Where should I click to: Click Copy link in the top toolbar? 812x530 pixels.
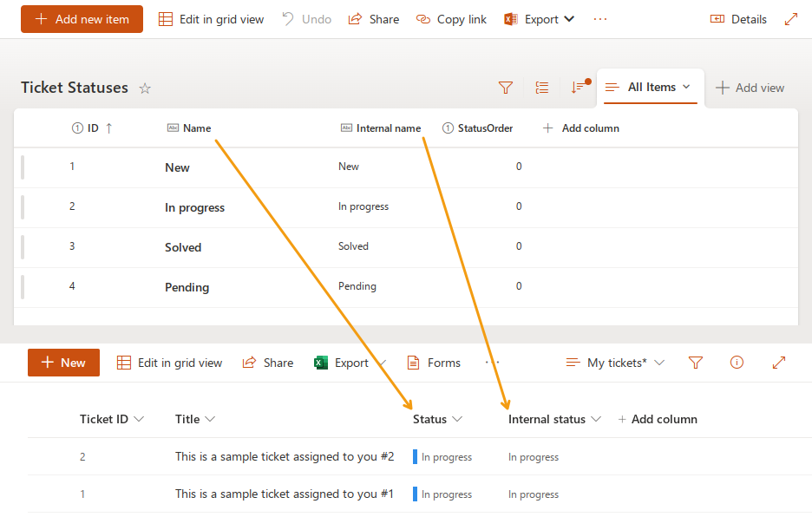tap(451, 19)
